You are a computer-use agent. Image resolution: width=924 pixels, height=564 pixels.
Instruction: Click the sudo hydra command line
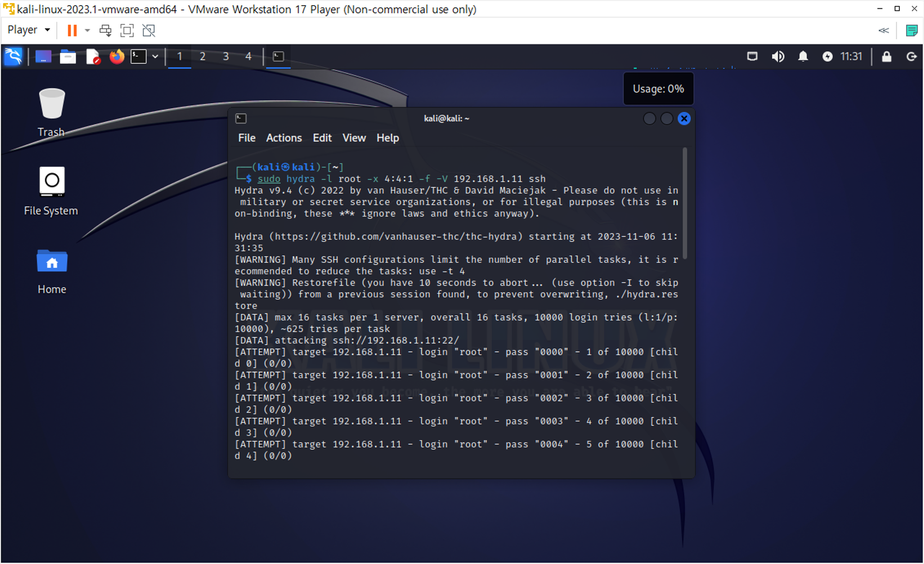coord(401,179)
